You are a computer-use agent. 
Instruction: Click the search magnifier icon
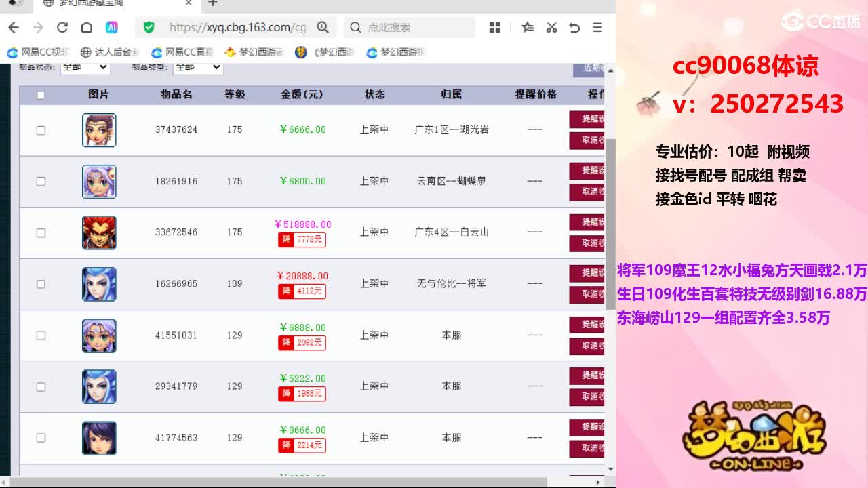click(355, 27)
